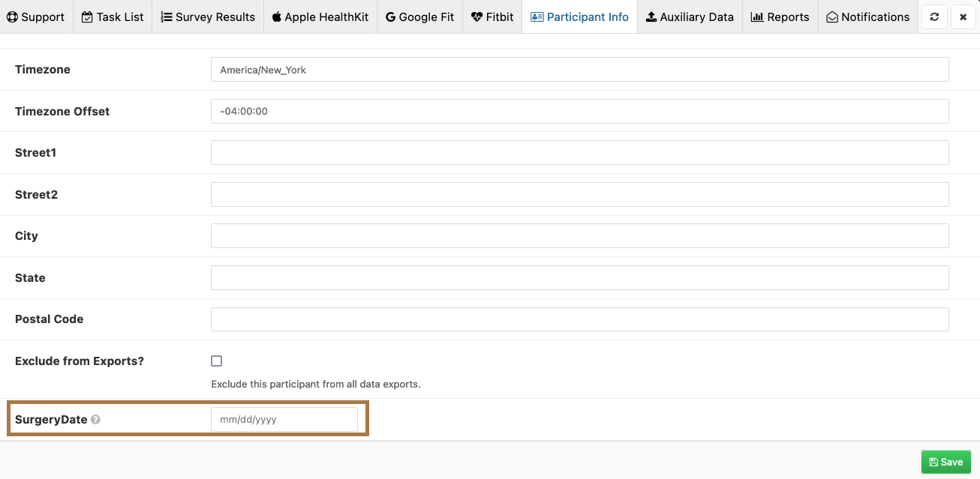Viewport: 980px width, 479px height.
Task: Switch to the Reports tab
Action: (780, 16)
